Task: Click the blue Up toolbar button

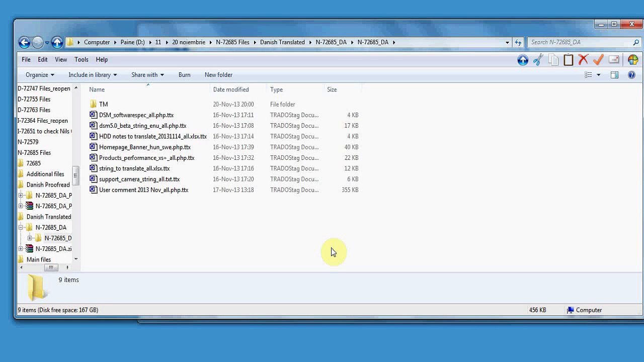Action: [523, 60]
